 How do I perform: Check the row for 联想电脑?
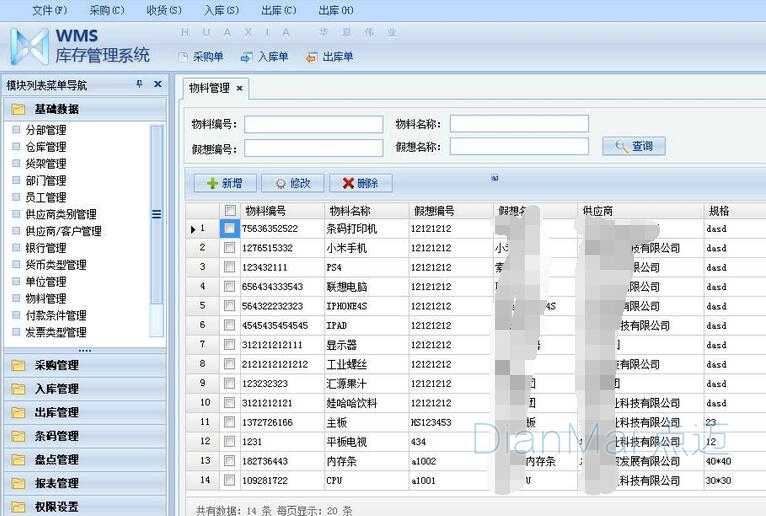(x=229, y=286)
